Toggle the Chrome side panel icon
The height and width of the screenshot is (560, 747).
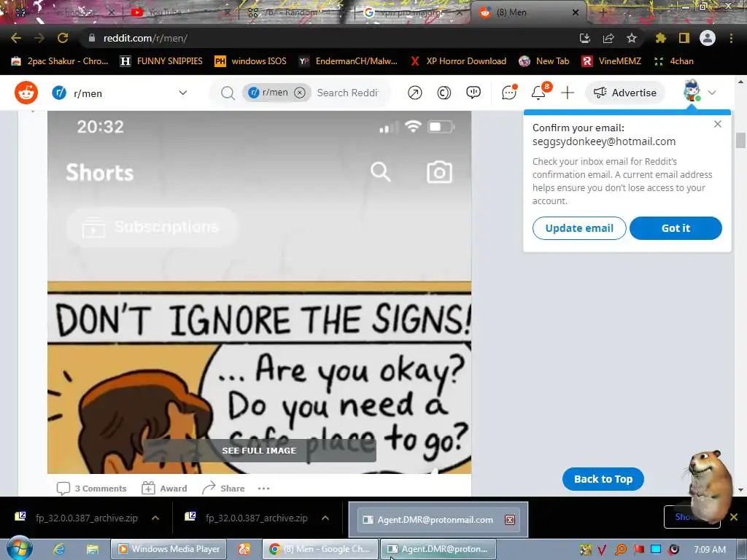click(684, 38)
